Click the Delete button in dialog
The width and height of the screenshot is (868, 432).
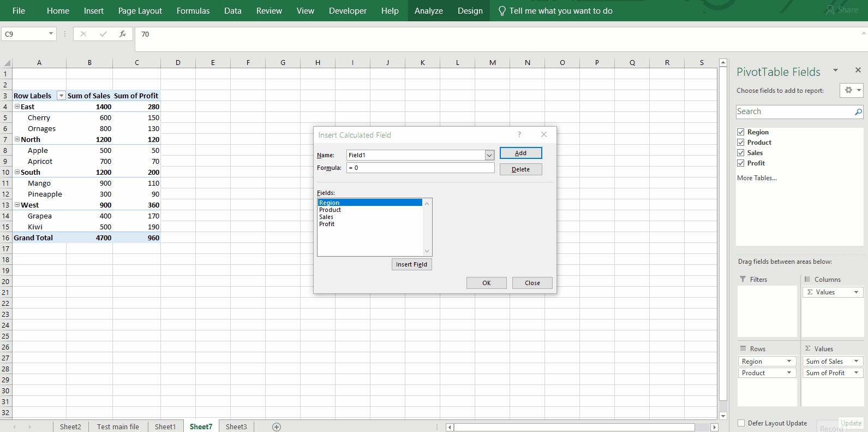click(521, 169)
